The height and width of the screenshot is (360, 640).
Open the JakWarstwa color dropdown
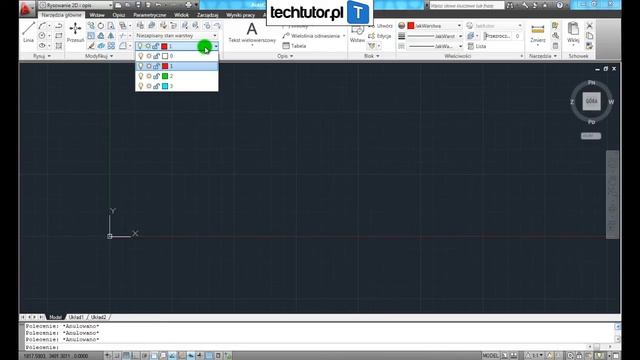coord(435,26)
